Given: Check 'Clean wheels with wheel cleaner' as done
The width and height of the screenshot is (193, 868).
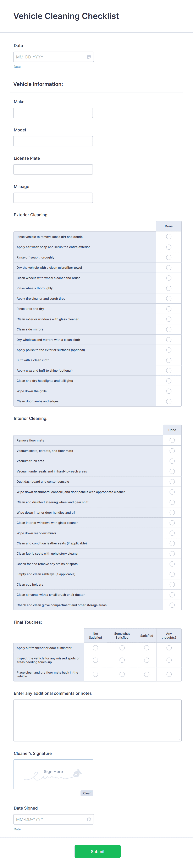Looking at the screenshot, I should [169, 278].
